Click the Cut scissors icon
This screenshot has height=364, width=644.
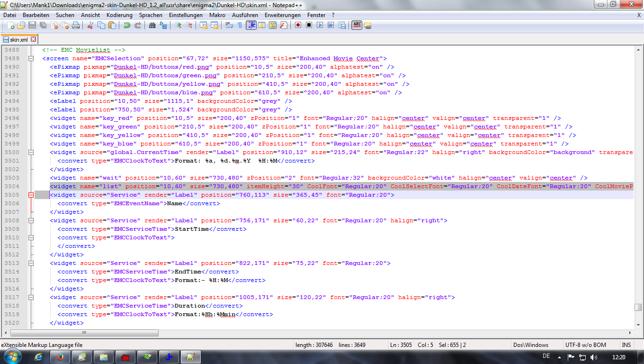(x=89, y=25)
